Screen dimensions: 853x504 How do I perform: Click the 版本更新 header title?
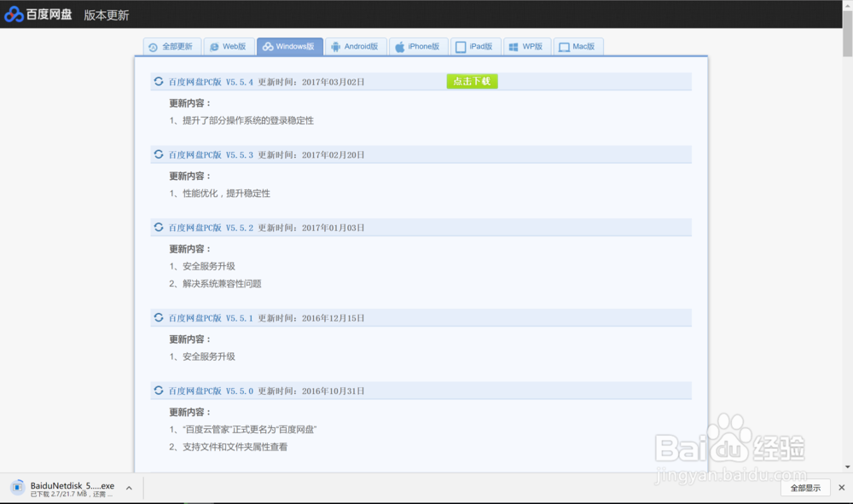(x=106, y=15)
